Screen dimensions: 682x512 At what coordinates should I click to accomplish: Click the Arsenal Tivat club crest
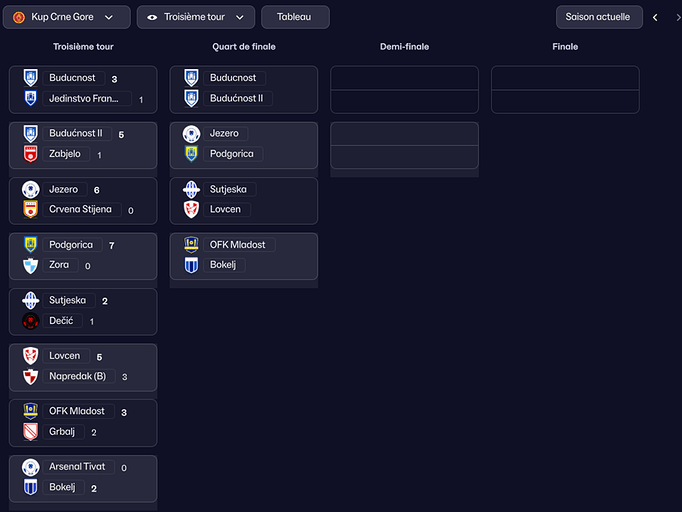tap(30, 467)
